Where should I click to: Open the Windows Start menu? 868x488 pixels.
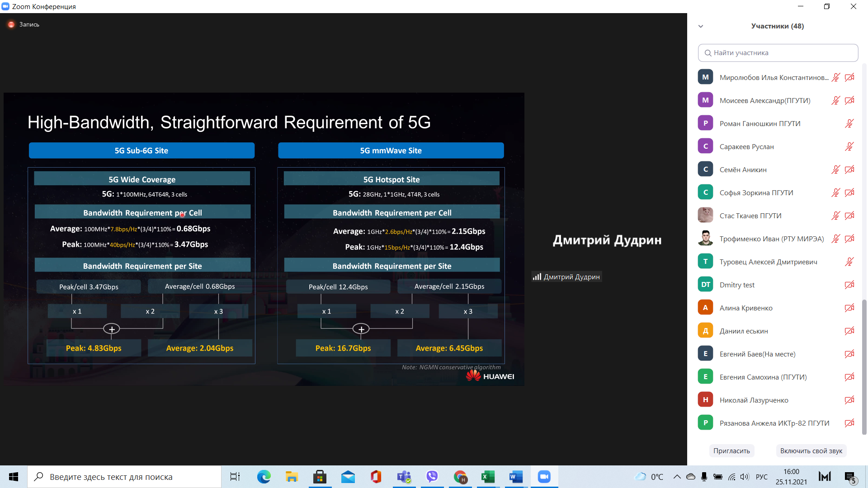pos(14,477)
